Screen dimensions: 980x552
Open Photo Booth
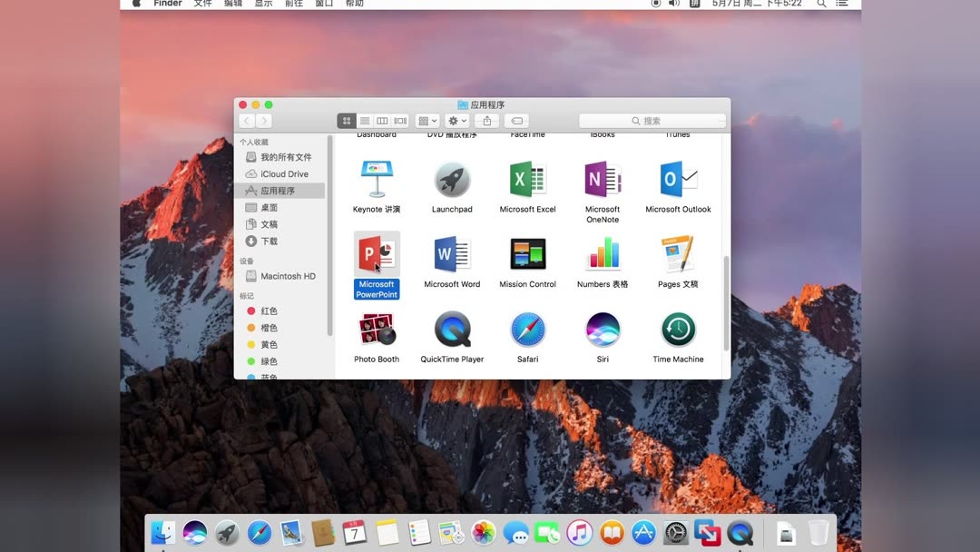(x=376, y=329)
